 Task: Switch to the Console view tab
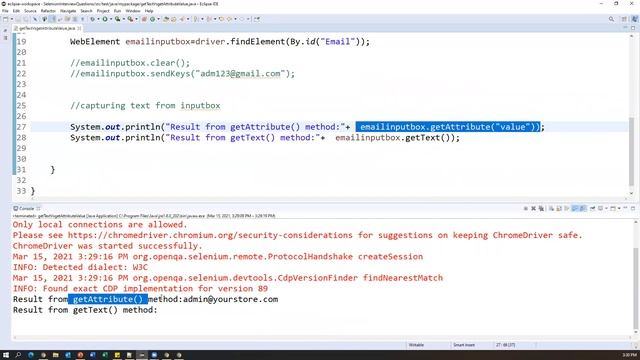pos(26,209)
